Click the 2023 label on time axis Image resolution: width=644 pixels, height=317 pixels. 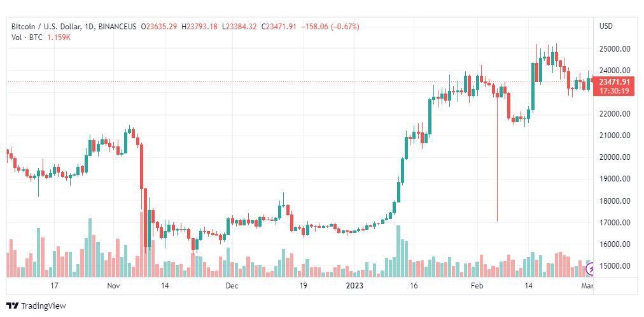[x=354, y=286]
